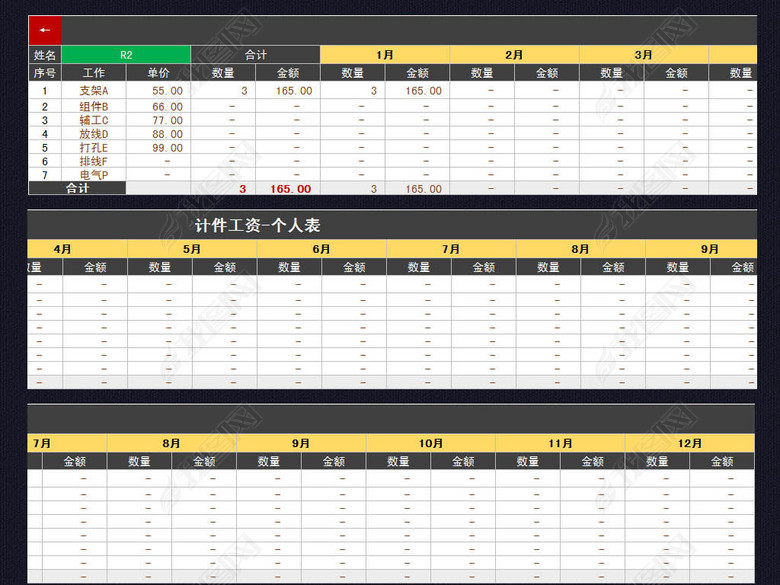
Task: Select the 辅工C work item cell
Action: pos(94,120)
